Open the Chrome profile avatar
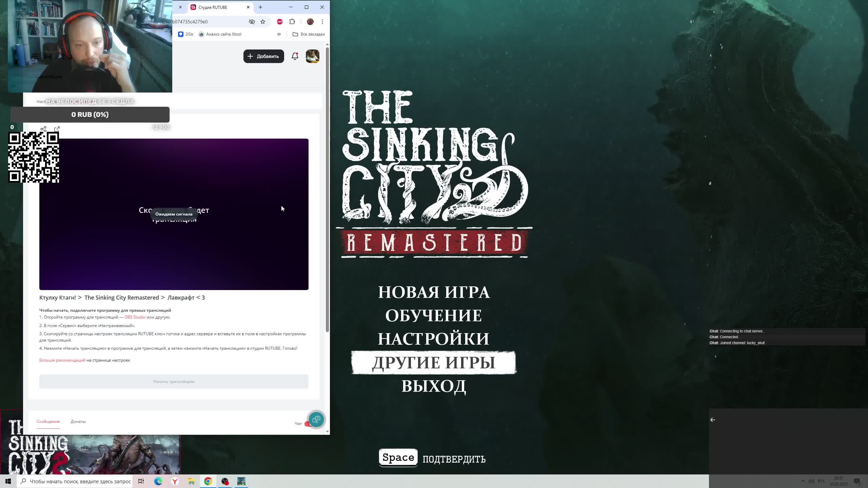This screenshot has width=868, height=488. coord(310,22)
